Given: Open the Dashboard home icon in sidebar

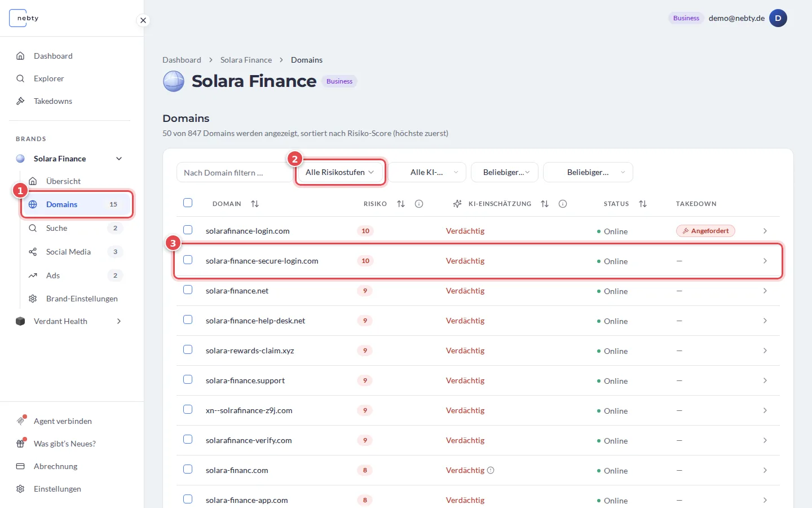Looking at the screenshot, I should (x=20, y=56).
